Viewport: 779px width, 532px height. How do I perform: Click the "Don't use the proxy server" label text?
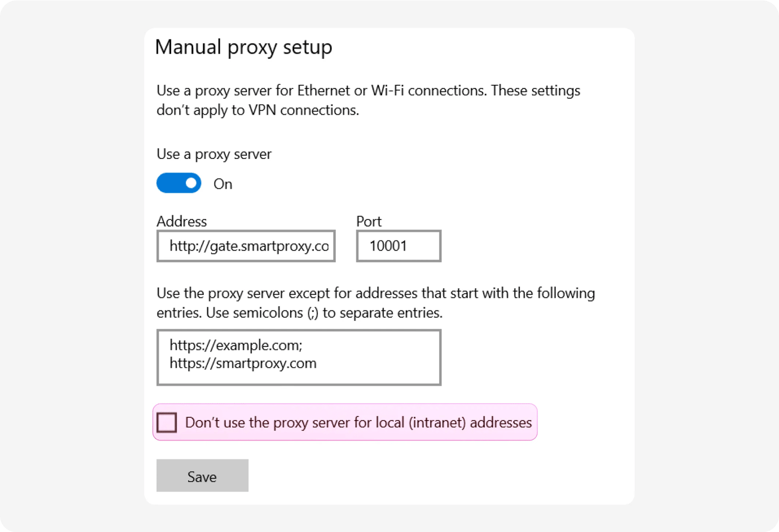coord(358,423)
